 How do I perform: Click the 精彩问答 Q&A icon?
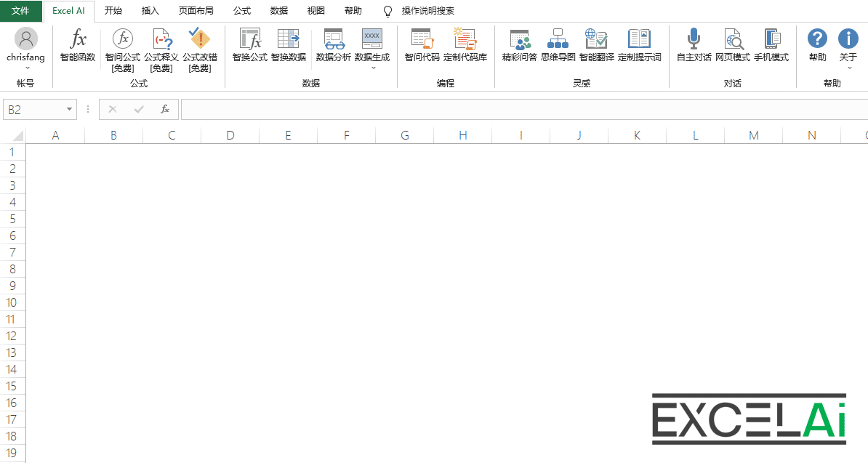pos(520,39)
